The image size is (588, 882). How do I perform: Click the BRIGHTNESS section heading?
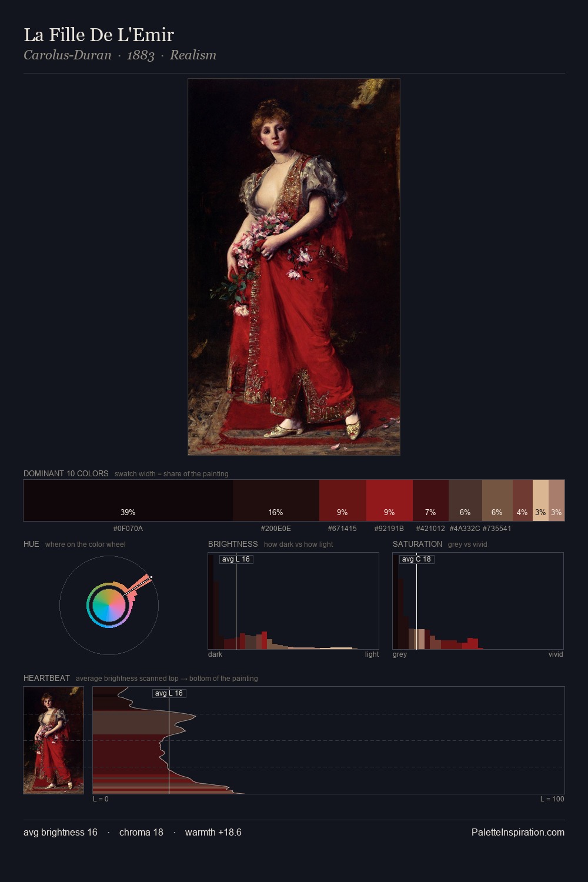[233, 544]
